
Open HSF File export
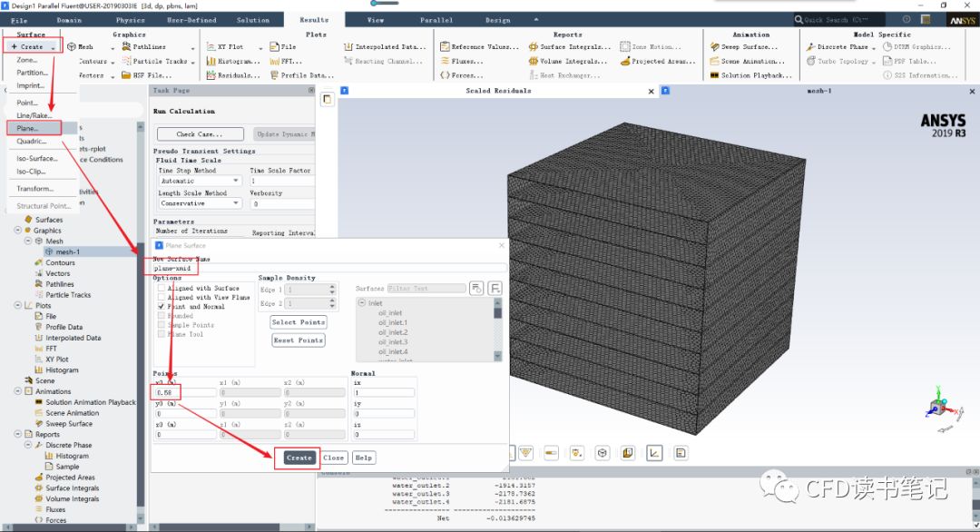(x=146, y=75)
